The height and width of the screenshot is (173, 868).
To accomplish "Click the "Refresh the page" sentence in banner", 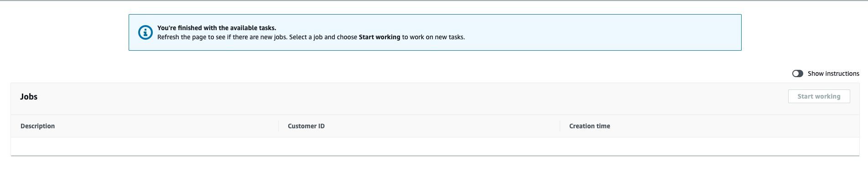I will click(311, 37).
